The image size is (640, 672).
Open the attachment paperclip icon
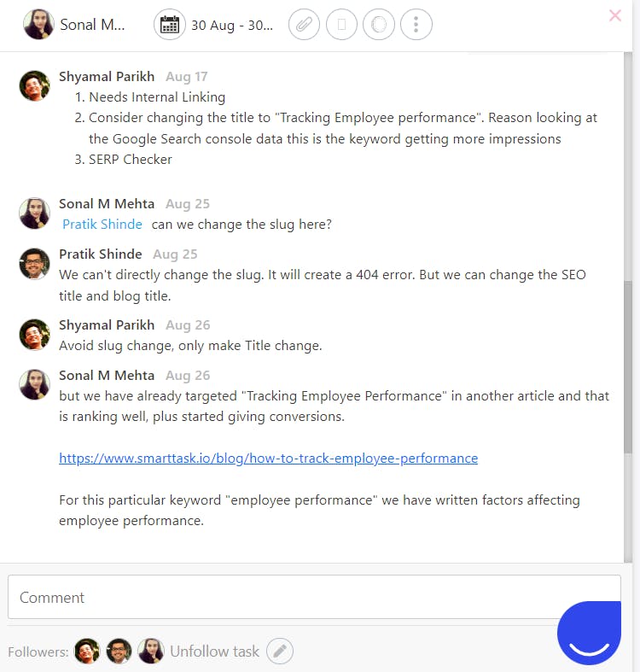[x=305, y=25]
